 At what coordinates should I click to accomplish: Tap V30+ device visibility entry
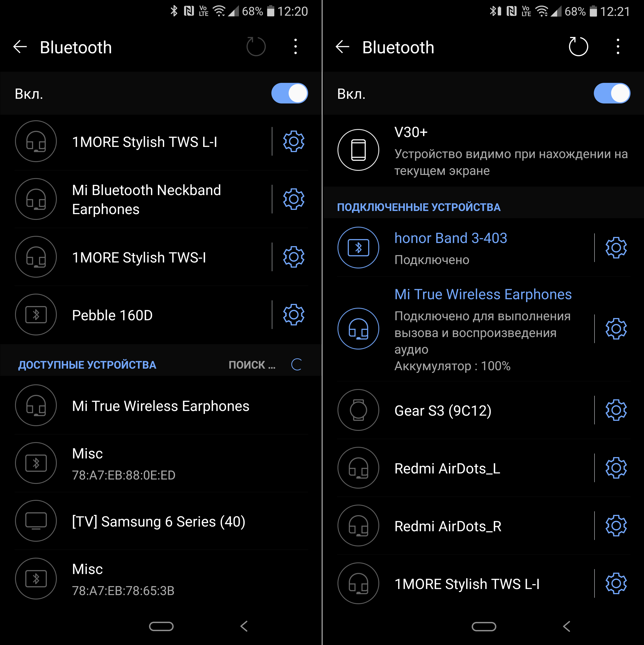(483, 150)
